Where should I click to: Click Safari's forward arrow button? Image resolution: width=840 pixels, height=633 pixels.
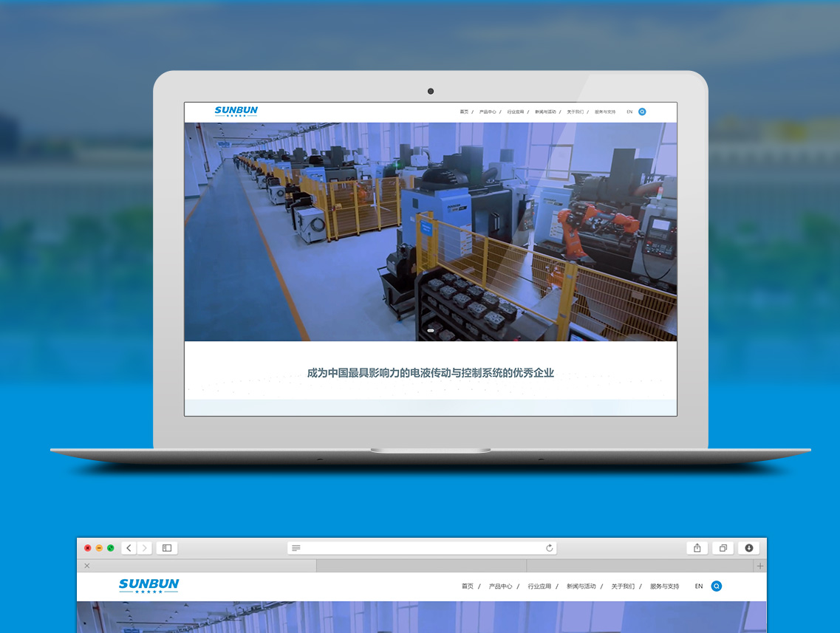pyautogui.click(x=144, y=548)
